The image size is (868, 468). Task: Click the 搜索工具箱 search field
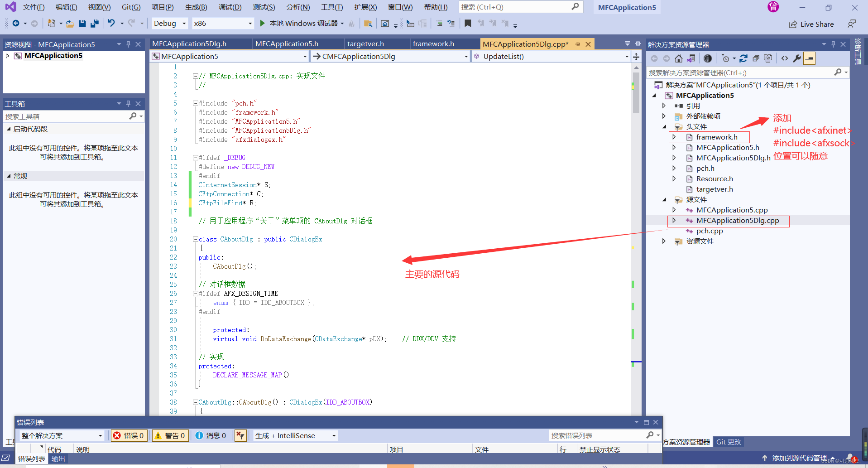point(74,116)
